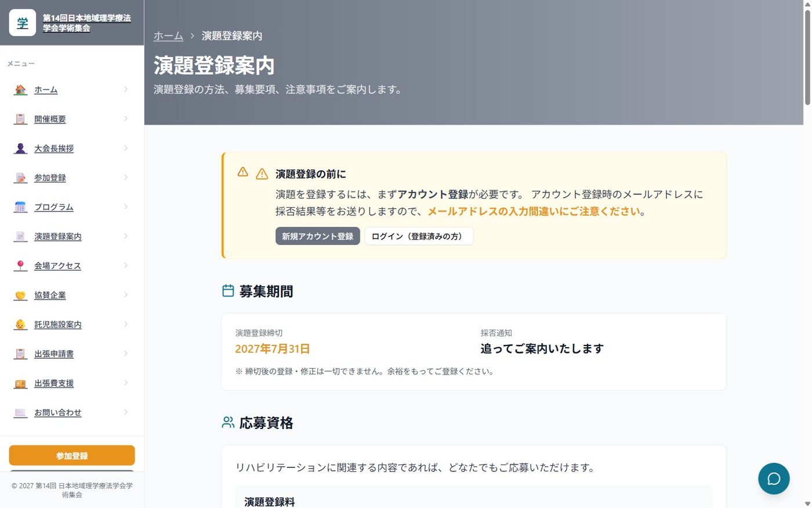Click the ホーム breadcrumb link

click(x=168, y=36)
